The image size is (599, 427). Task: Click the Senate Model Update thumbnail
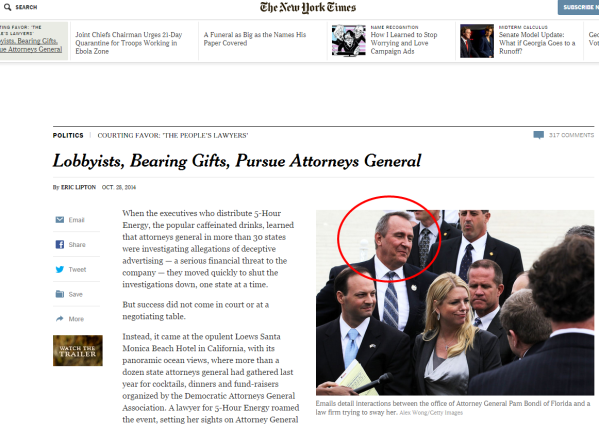tap(477, 41)
